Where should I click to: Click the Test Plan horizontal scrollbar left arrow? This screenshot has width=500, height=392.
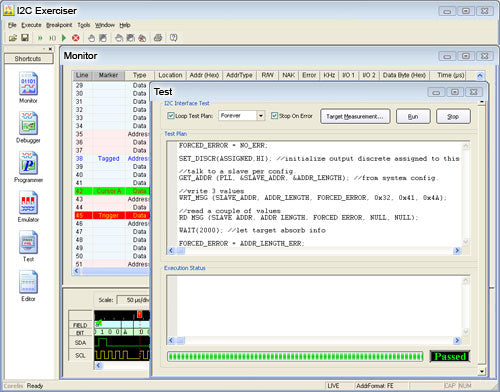coord(171,250)
